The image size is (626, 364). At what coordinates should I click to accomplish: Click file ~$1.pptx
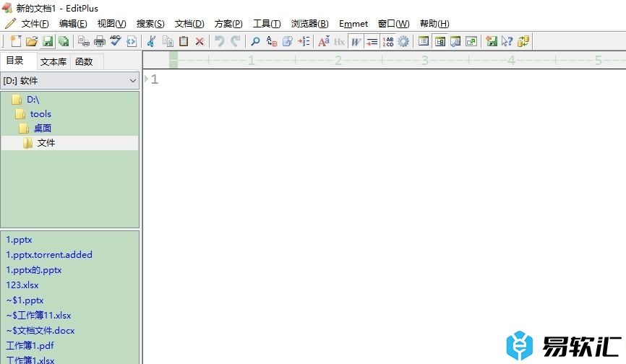(25, 300)
